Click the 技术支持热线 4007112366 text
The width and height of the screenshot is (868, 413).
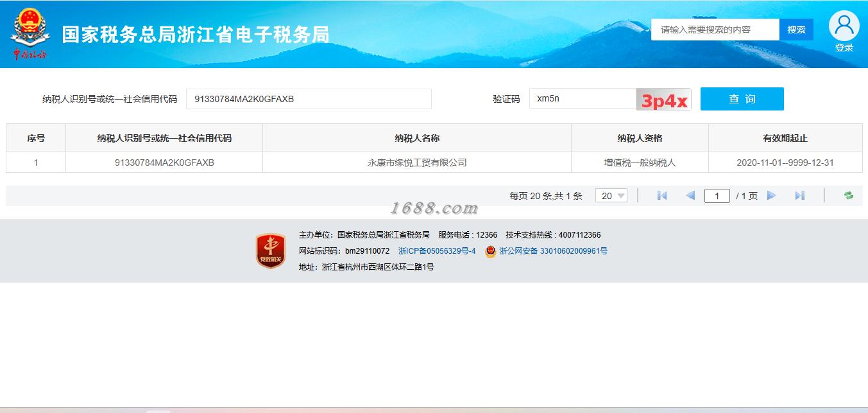click(x=553, y=235)
